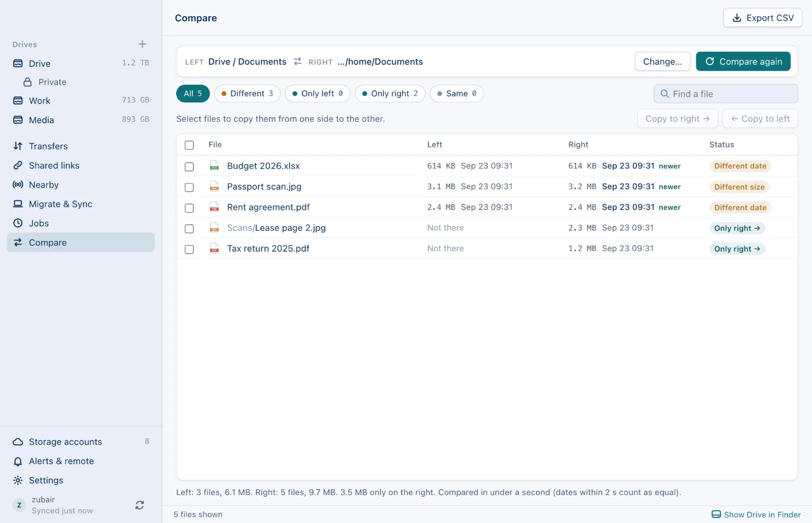812x523 pixels.
Task: Click the Media drive icon
Action: [18, 120]
